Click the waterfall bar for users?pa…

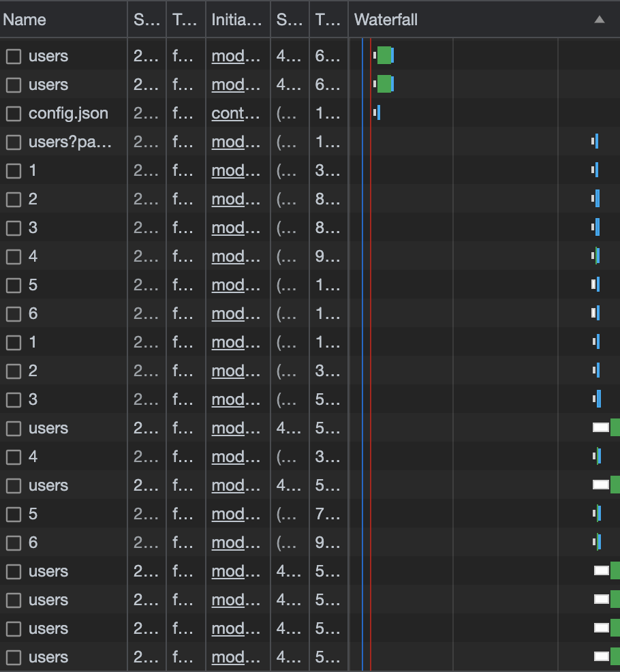point(595,142)
